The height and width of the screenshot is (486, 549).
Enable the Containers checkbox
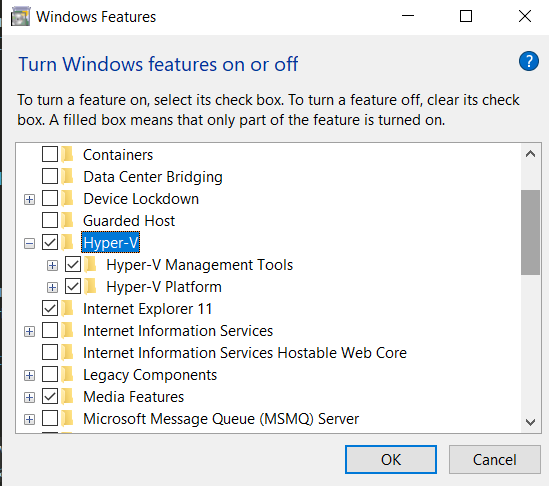[x=50, y=154]
